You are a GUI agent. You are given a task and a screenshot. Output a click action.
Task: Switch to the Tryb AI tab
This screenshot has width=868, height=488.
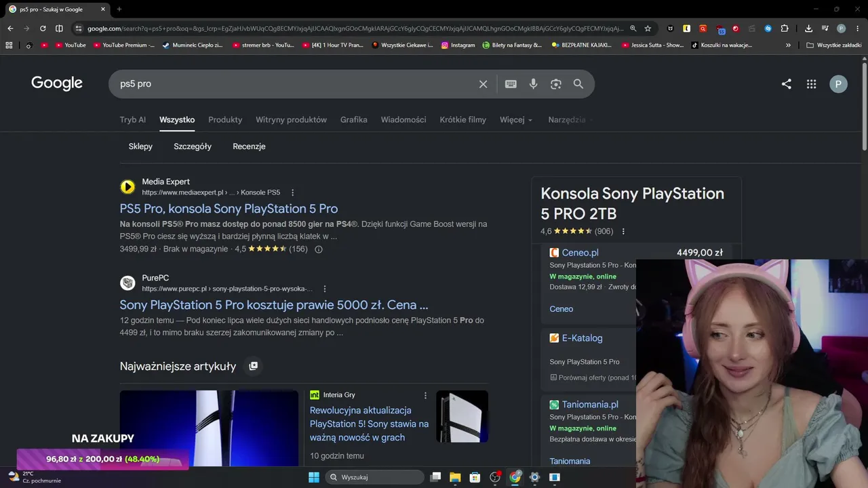coord(133,120)
